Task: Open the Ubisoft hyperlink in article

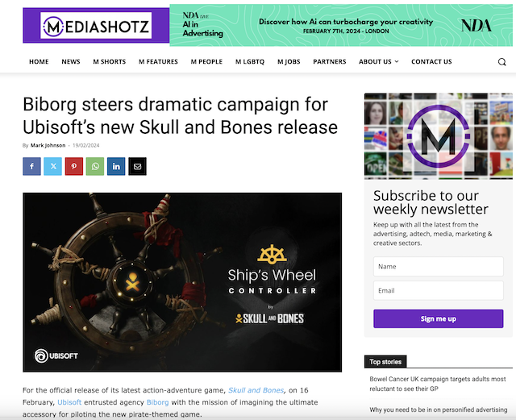Action: point(69,402)
